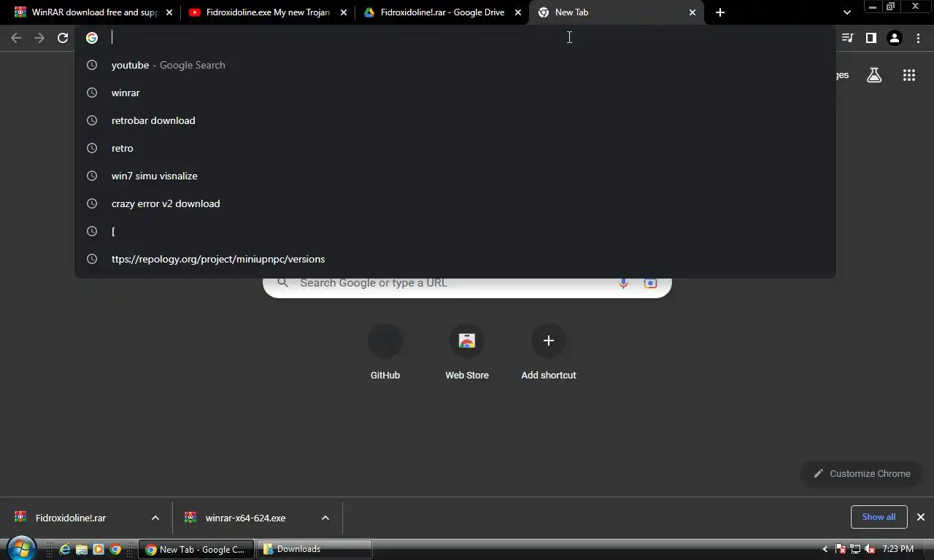Click the browser Back arrow
Viewport: 934px width, 560px height.
(x=16, y=38)
